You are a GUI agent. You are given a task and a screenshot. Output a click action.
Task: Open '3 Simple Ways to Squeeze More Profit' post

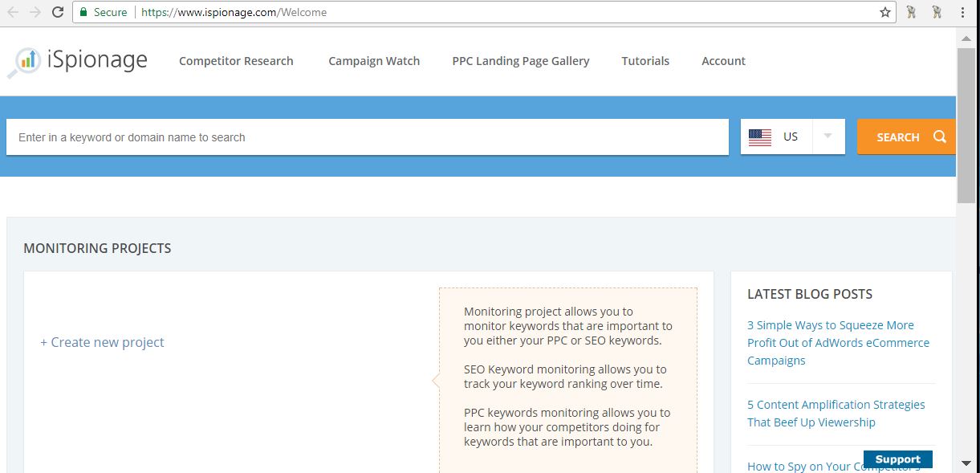pos(838,343)
